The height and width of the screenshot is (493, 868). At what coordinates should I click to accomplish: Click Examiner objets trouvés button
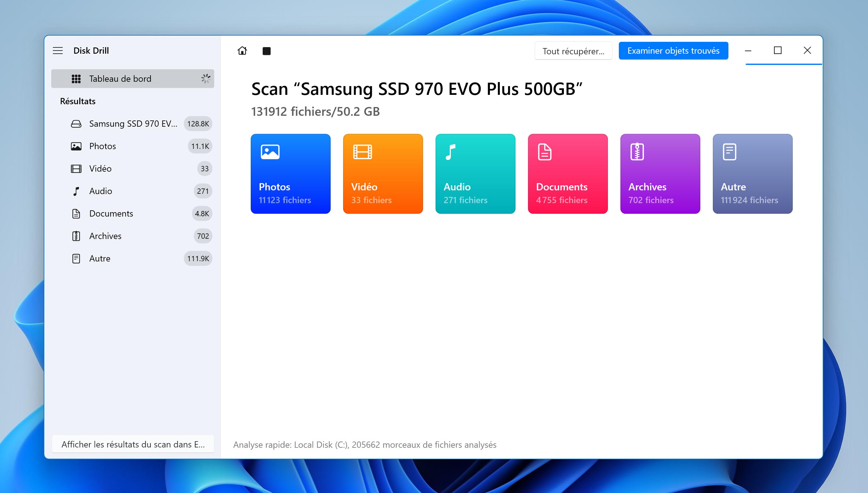click(673, 51)
